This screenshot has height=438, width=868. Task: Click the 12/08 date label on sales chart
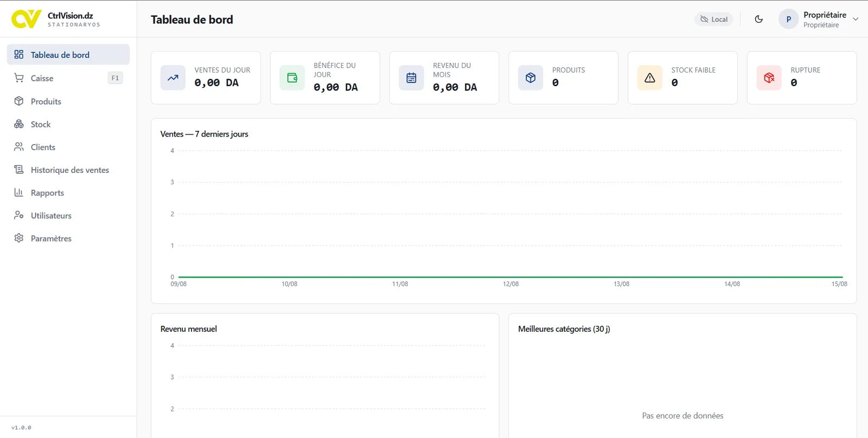click(510, 284)
